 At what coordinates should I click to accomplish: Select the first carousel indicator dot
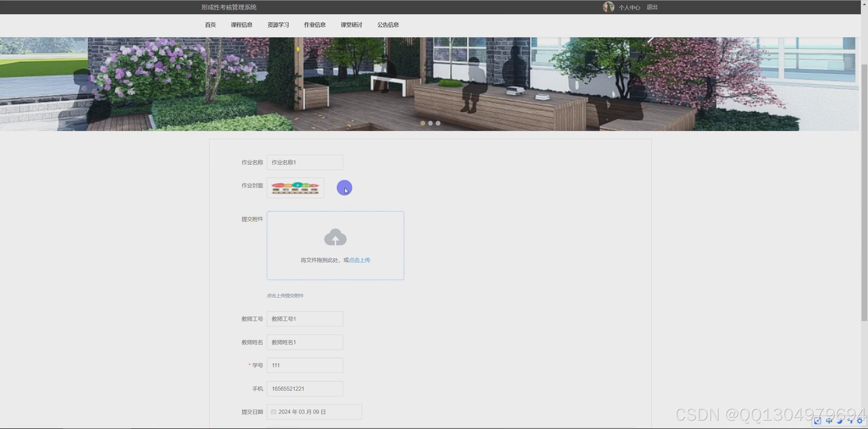422,123
